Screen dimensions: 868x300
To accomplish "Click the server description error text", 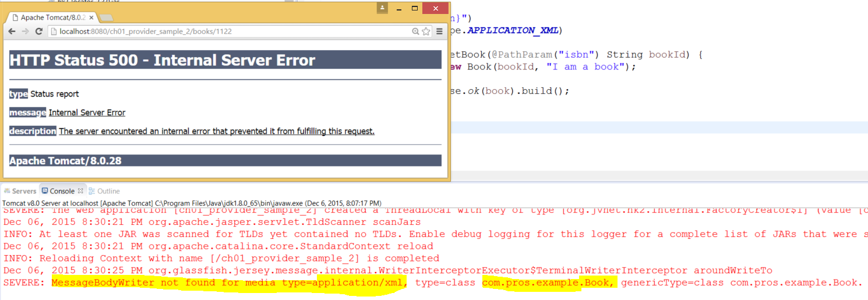I will pos(217,131).
